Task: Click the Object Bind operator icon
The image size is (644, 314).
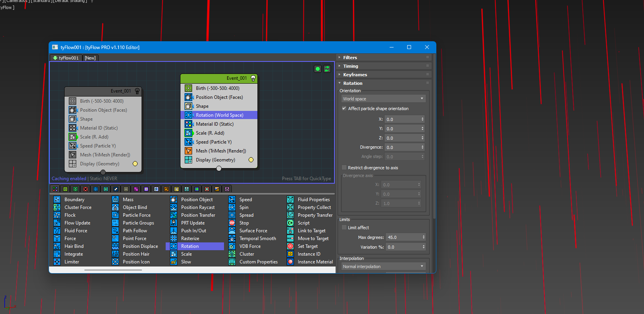Action: (115, 207)
